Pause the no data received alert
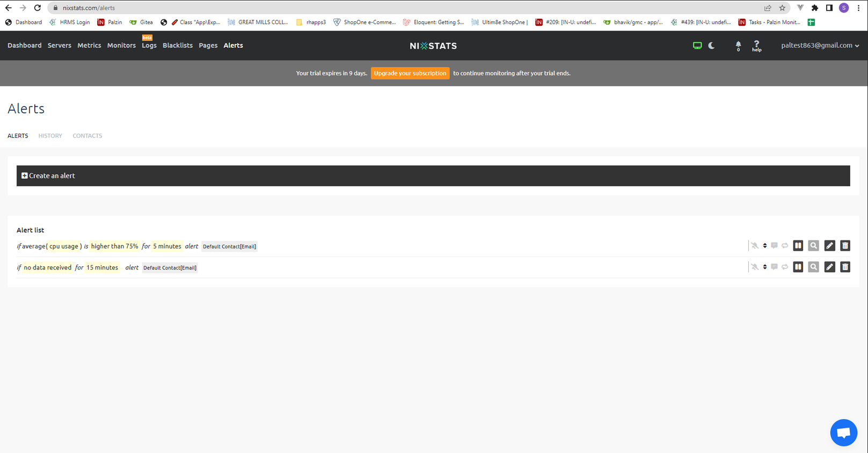The width and height of the screenshot is (868, 453). pos(798,267)
